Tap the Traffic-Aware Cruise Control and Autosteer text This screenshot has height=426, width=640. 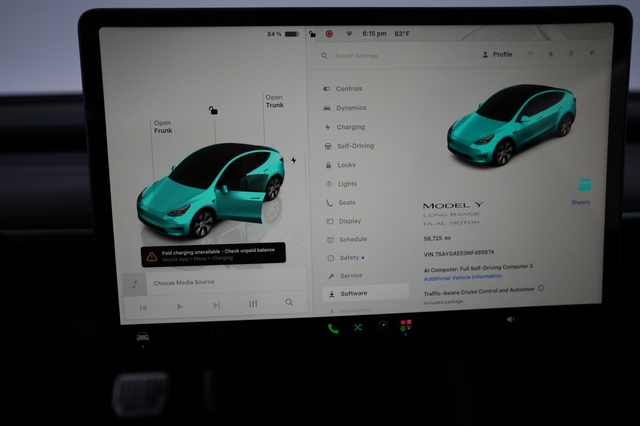[x=479, y=291]
